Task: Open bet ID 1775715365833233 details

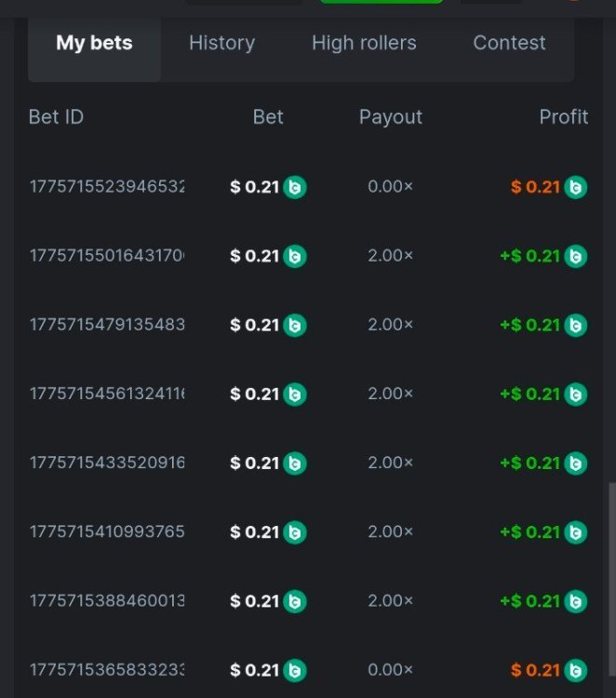Action: pyautogui.click(x=107, y=670)
